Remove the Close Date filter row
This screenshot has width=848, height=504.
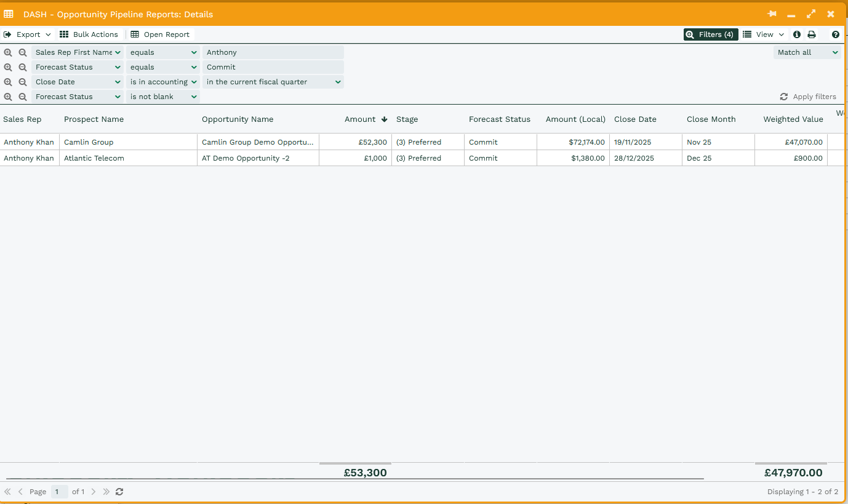click(23, 82)
